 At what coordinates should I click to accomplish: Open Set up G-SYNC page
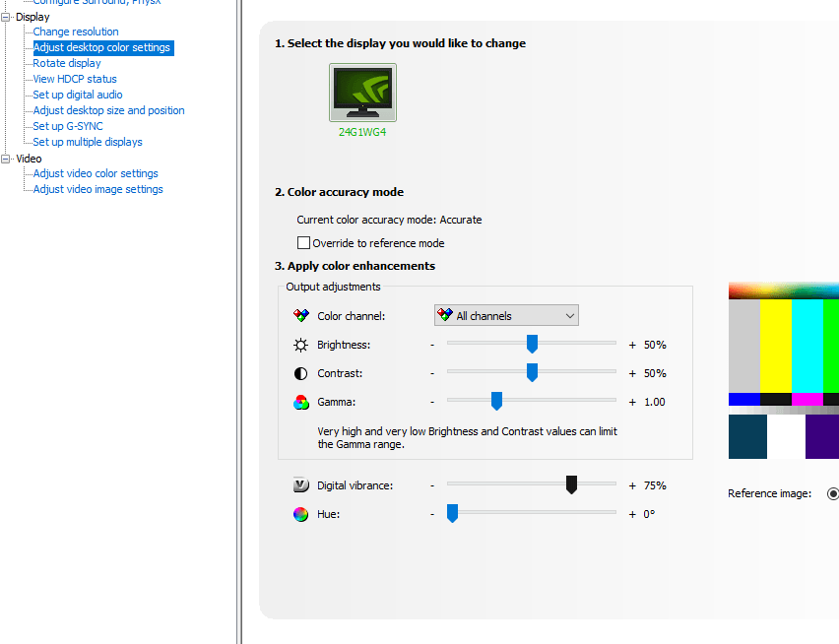(x=68, y=126)
